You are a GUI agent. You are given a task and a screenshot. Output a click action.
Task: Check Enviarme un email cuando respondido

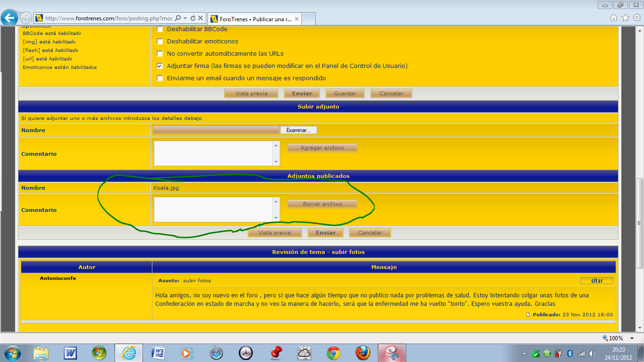[160, 78]
